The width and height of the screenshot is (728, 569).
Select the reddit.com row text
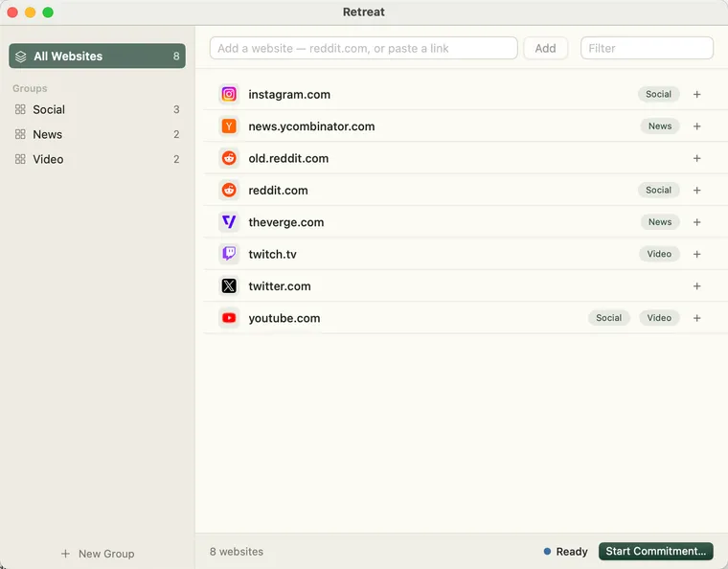278,191
